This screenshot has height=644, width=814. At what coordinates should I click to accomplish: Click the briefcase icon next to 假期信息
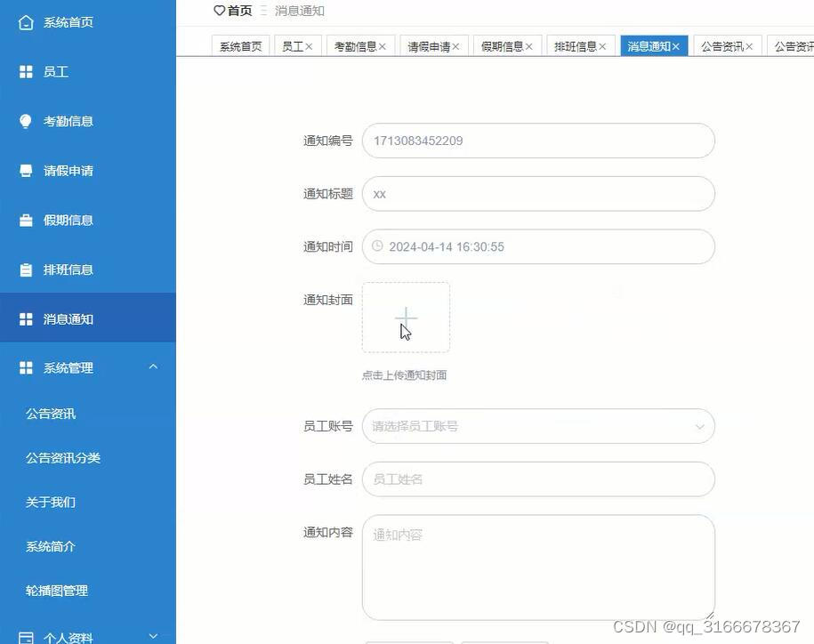[x=26, y=221]
